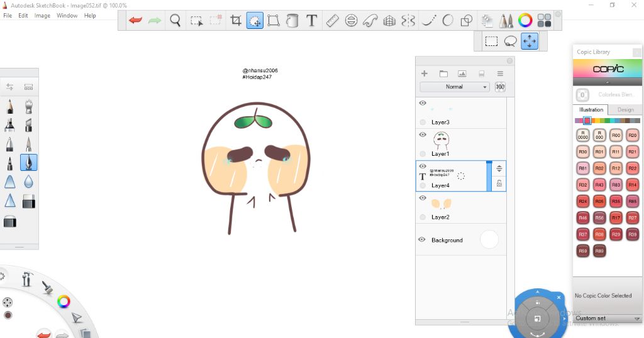Activate the Flood Fill bucket tool

[292, 21]
